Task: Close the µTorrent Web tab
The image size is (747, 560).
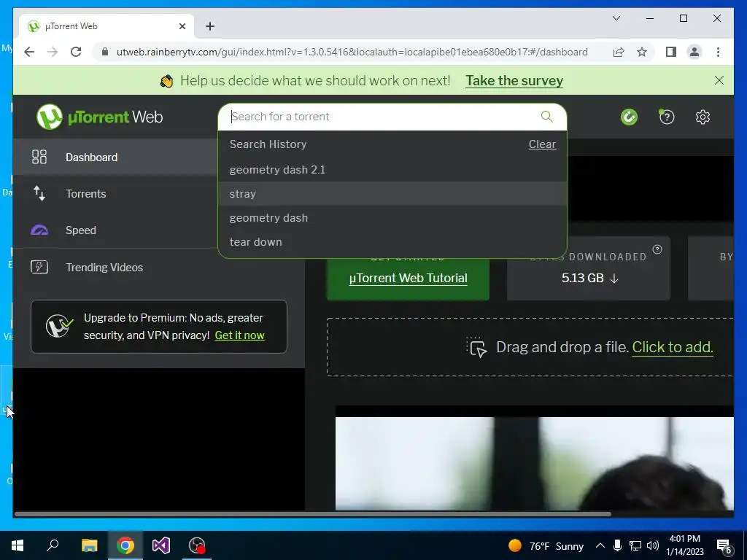Action: [182, 26]
